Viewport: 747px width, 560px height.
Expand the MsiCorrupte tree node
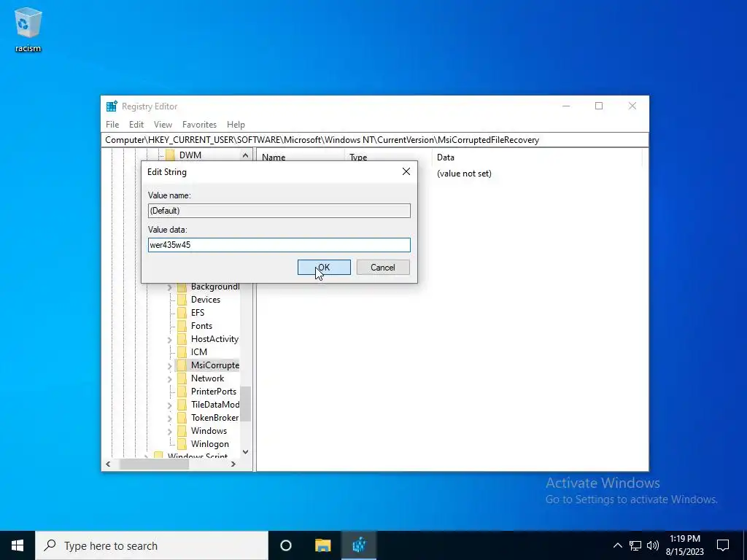(x=169, y=366)
